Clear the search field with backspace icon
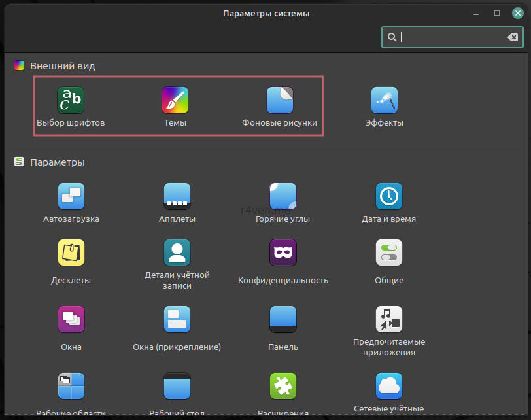 coord(513,37)
